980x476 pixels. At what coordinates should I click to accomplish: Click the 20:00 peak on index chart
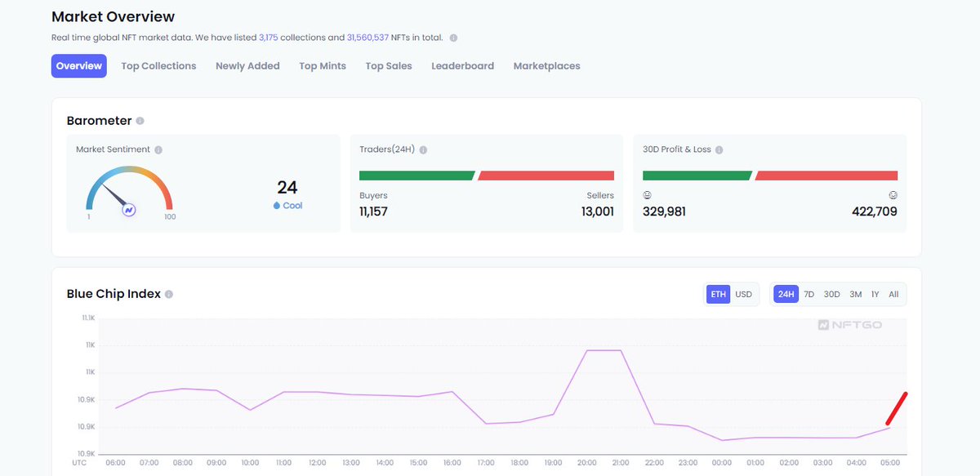[x=588, y=350]
